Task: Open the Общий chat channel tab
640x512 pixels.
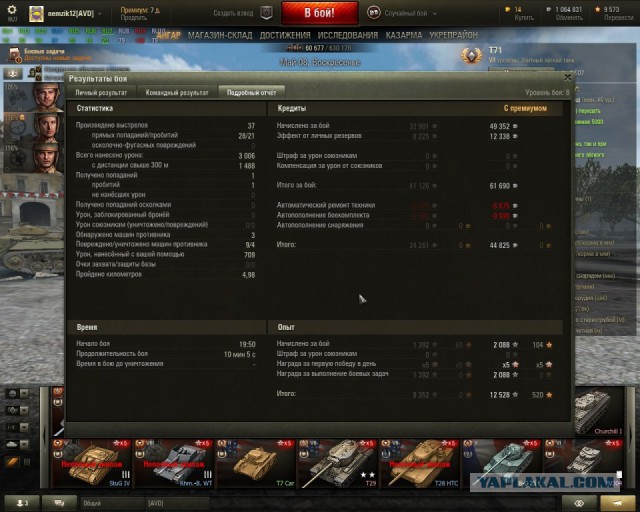Action: click(x=112, y=503)
